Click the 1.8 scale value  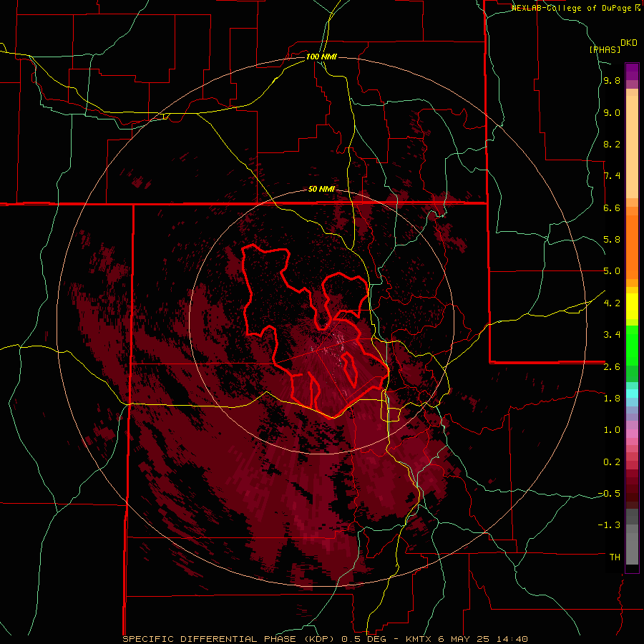[612, 398]
